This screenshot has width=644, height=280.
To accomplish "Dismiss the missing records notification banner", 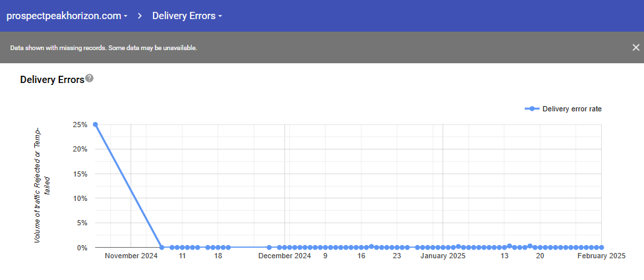I will (635, 47).
